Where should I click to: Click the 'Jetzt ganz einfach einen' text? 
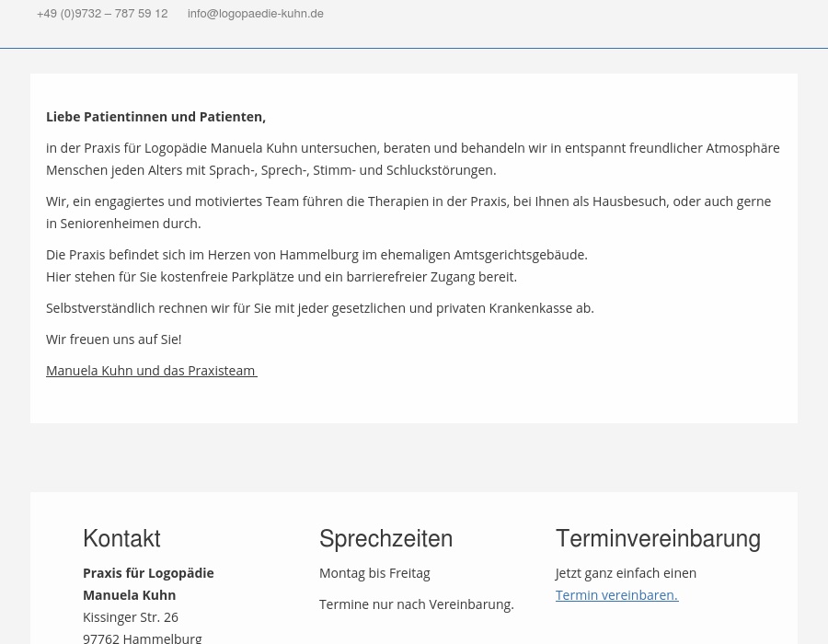626,572
